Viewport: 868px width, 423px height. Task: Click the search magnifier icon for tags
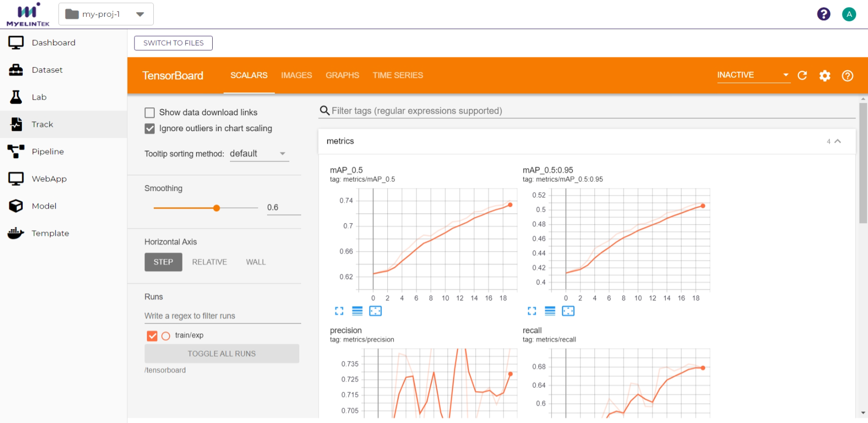(x=324, y=111)
